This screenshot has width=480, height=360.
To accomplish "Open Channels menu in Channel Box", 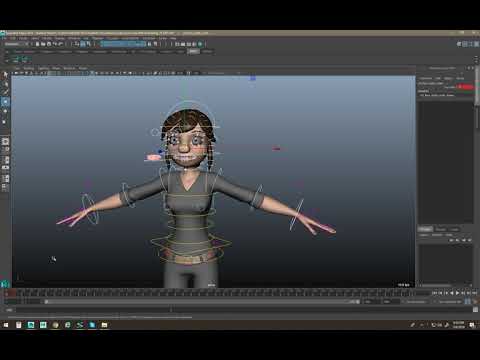I will (x=426, y=78).
